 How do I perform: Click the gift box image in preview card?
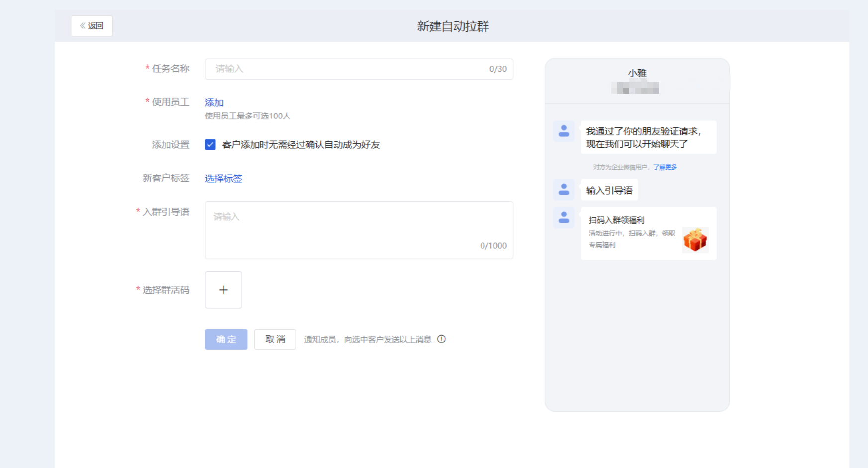tap(695, 240)
